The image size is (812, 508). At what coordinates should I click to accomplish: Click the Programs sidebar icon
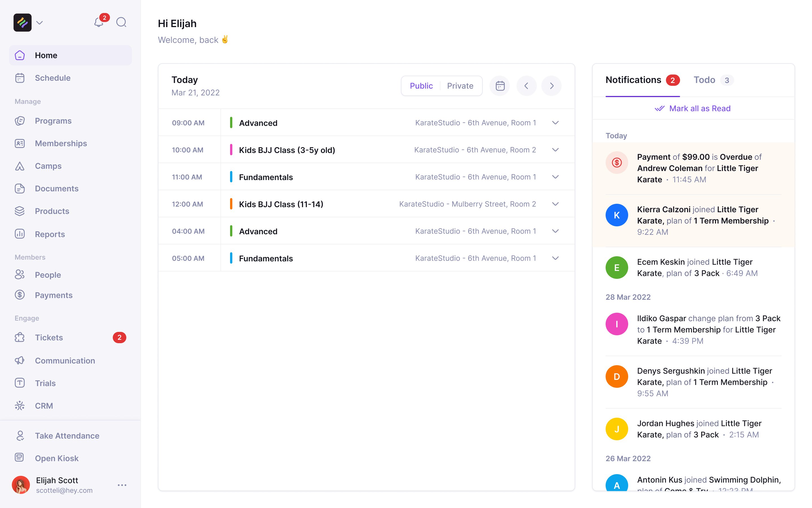point(20,121)
